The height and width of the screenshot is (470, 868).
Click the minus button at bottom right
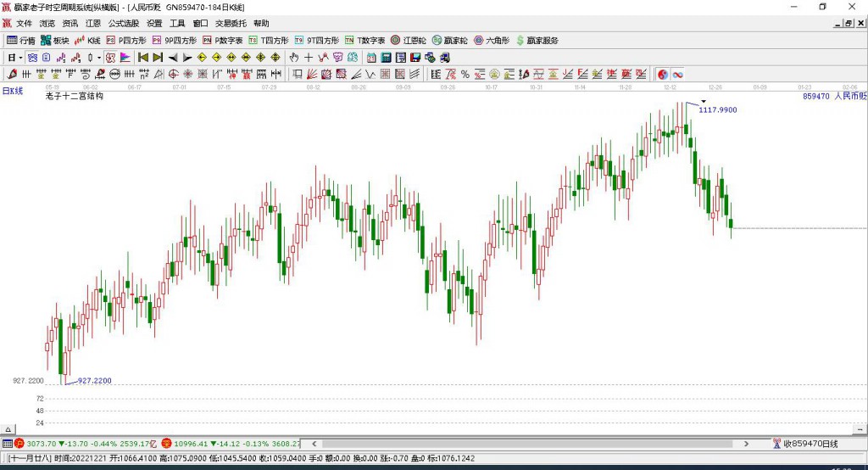pos(860,429)
